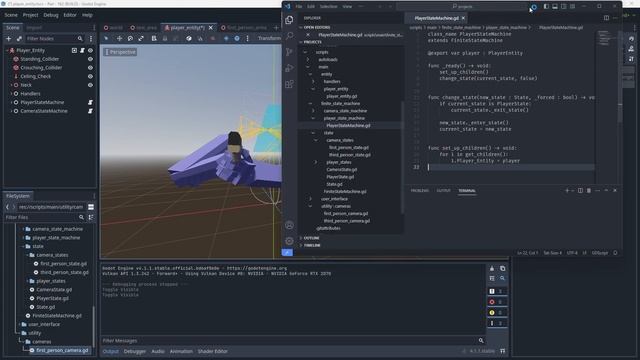Toggle visibility of Neck node

[x=90, y=85]
